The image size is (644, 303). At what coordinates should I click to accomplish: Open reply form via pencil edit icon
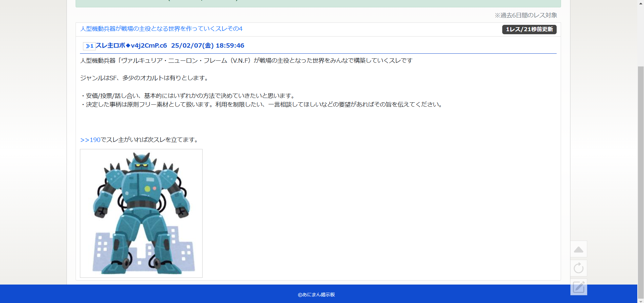578,287
